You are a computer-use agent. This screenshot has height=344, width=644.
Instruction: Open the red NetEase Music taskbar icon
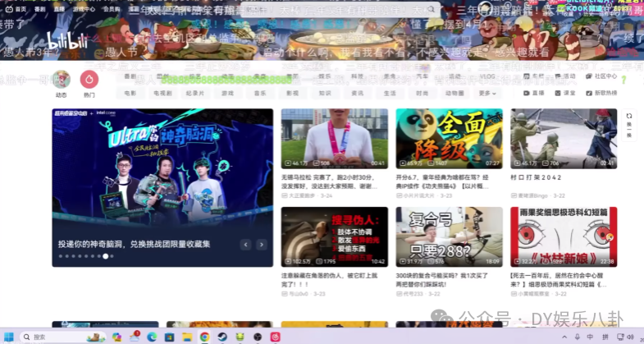click(275, 337)
